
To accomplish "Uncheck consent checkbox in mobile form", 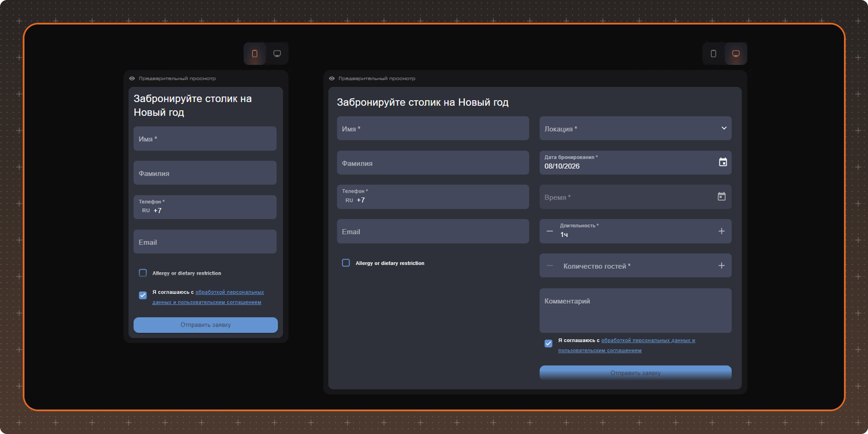I will [143, 295].
